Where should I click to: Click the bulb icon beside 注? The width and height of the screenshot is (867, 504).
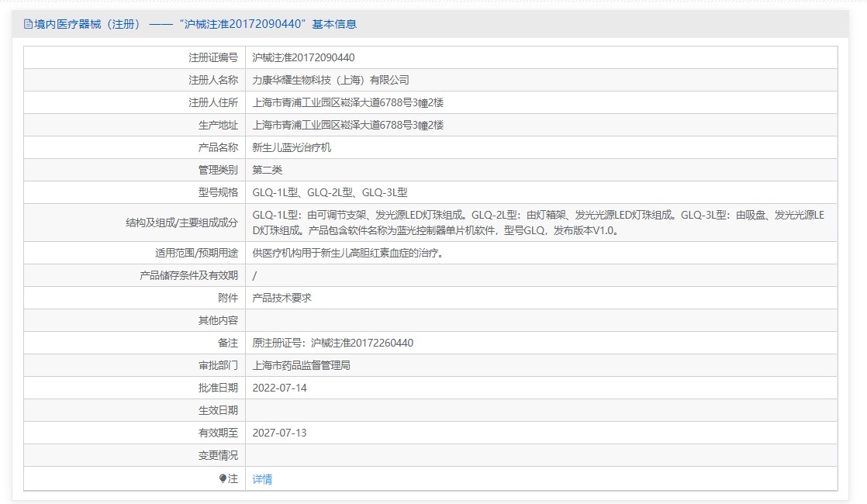[x=223, y=478]
